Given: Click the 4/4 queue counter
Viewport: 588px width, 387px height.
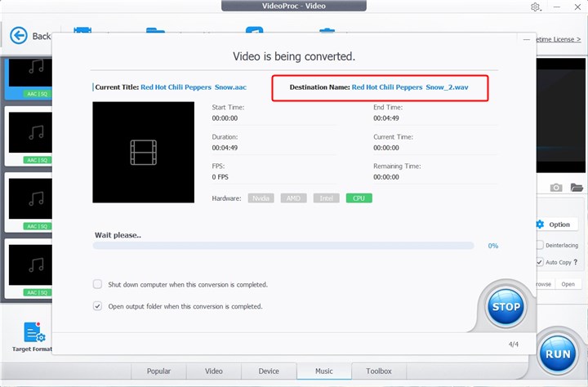Looking at the screenshot, I should [514, 345].
